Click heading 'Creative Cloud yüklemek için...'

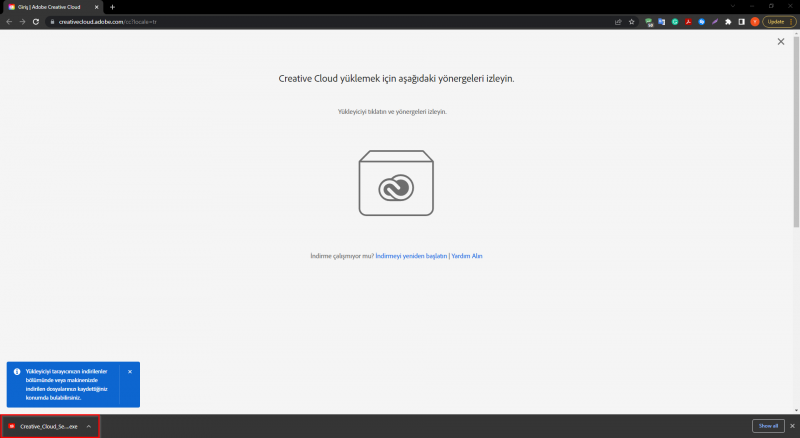click(x=396, y=79)
